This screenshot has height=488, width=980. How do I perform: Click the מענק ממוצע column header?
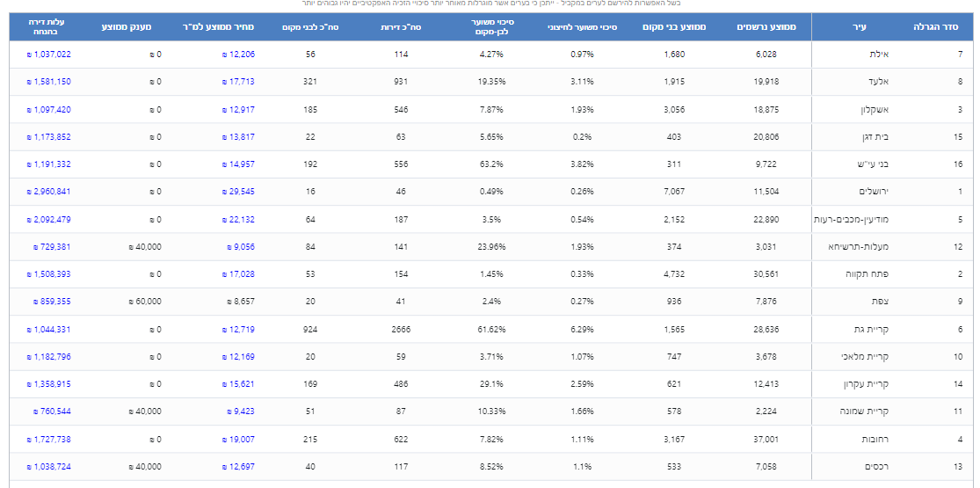(127, 28)
